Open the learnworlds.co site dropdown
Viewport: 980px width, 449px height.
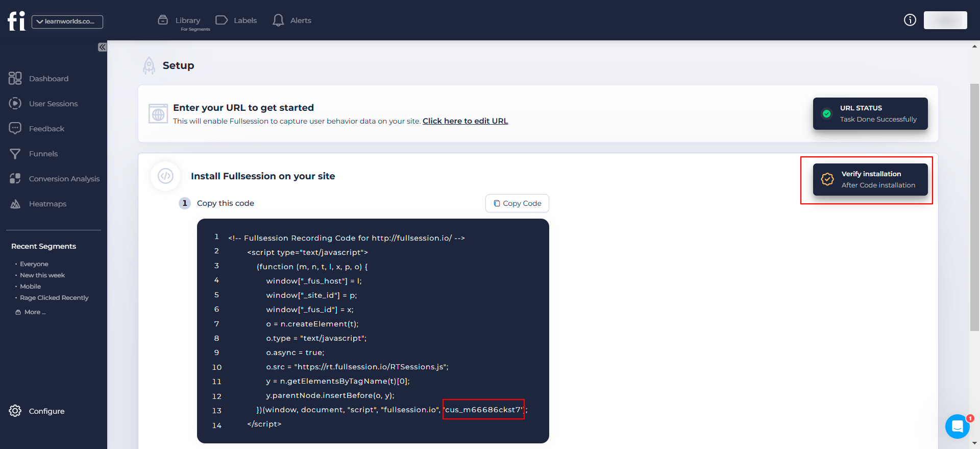pyautogui.click(x=67, y=21)
